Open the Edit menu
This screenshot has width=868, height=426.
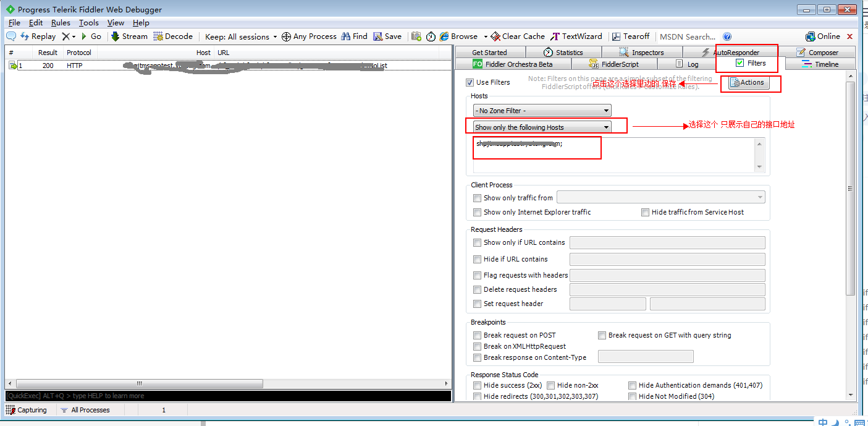pos(36,22)
